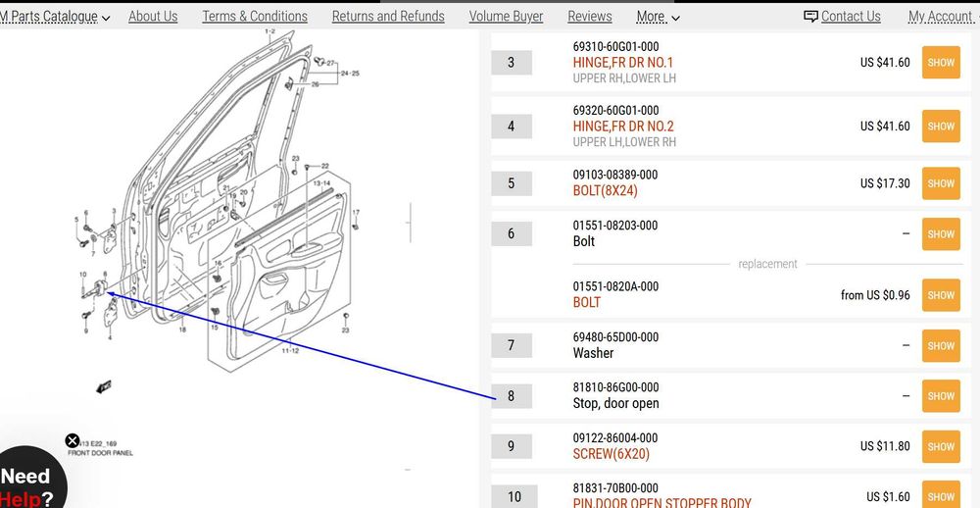Click part number 09103-08389-000
The width and height of the screenshot is (980, 508).
click(615, 175)
